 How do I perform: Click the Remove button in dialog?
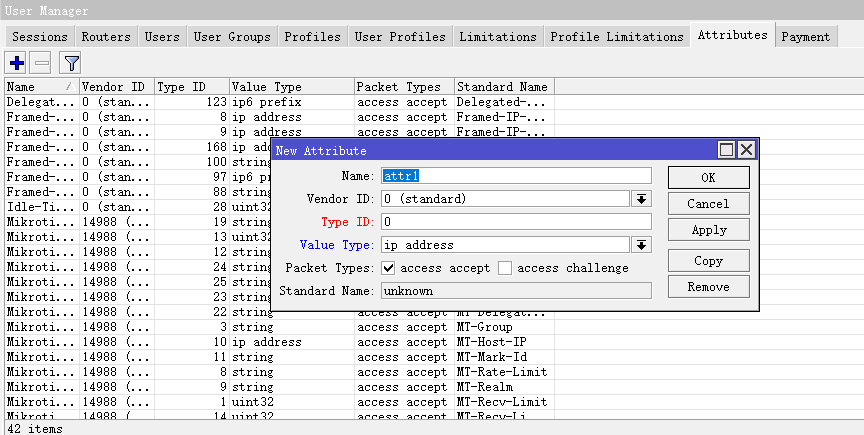(x=708, y=287)
